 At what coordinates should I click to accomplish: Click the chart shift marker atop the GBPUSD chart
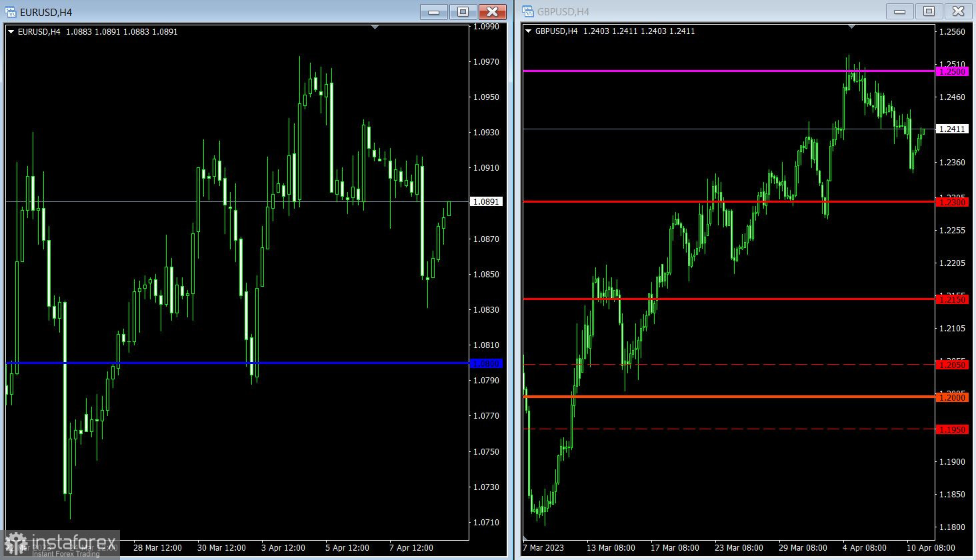point(851,27)
